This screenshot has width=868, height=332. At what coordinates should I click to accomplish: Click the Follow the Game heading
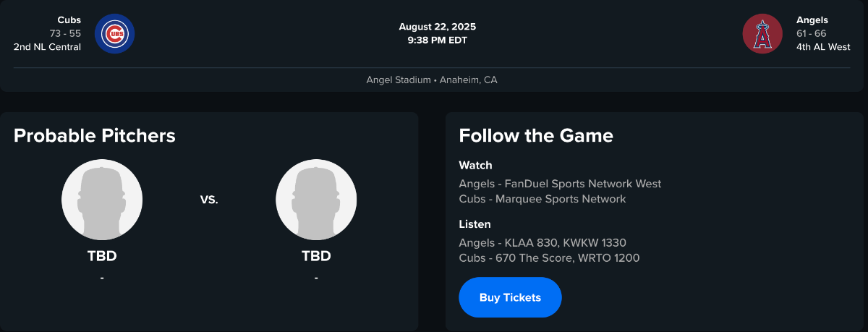536,135
